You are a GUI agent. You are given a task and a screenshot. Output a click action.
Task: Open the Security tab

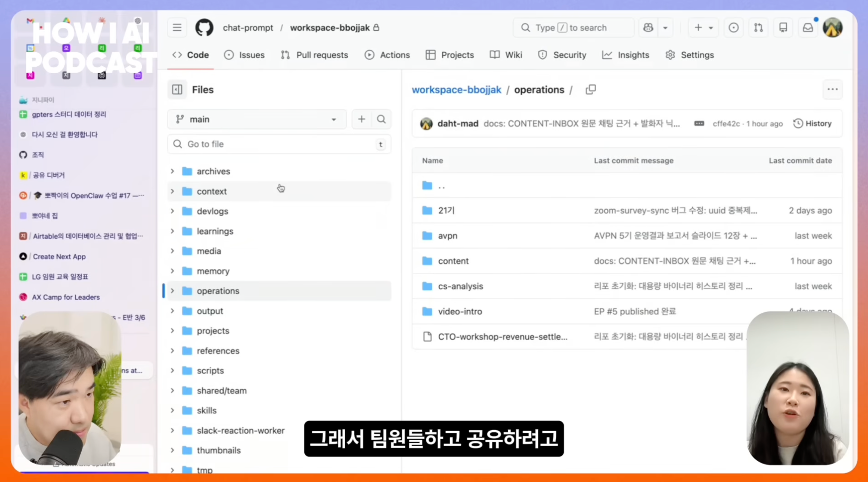(562, 55)
